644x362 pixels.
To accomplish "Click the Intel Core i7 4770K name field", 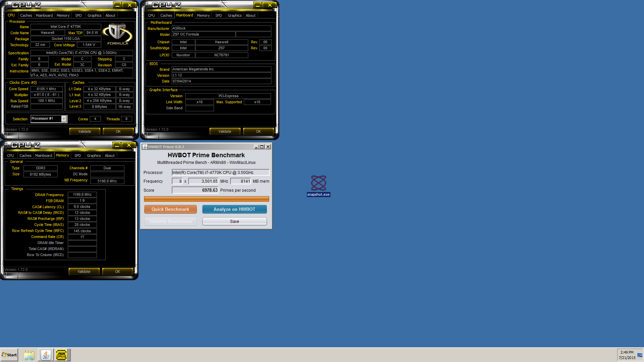I will tap(66, 26).
